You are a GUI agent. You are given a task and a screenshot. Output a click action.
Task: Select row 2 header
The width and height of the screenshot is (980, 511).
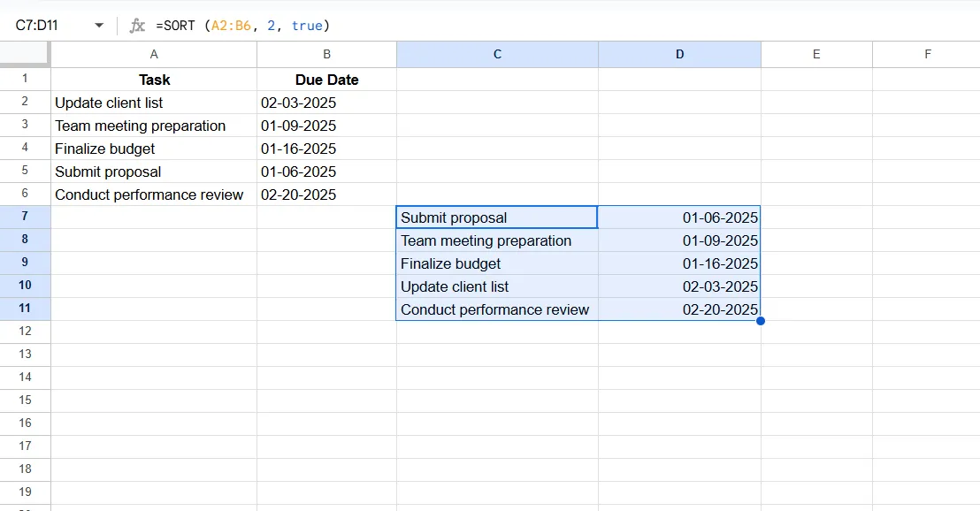[25, 102]
